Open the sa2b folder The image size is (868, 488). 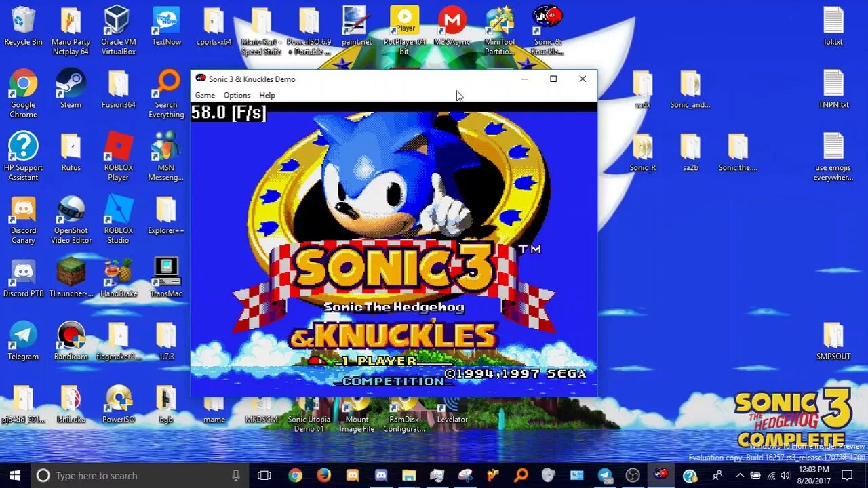(x=690, y=152)
